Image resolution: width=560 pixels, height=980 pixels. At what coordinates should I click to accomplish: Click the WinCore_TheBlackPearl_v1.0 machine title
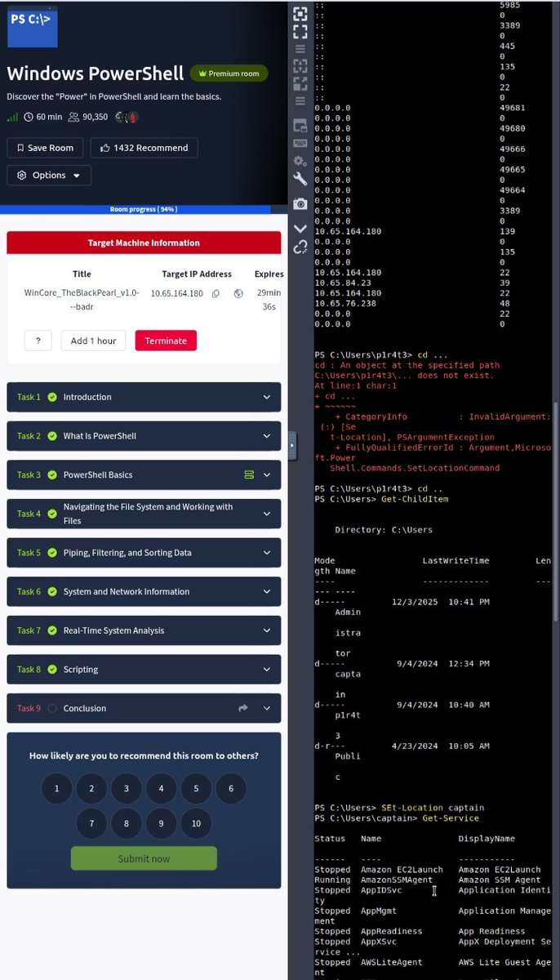(82, 299)
